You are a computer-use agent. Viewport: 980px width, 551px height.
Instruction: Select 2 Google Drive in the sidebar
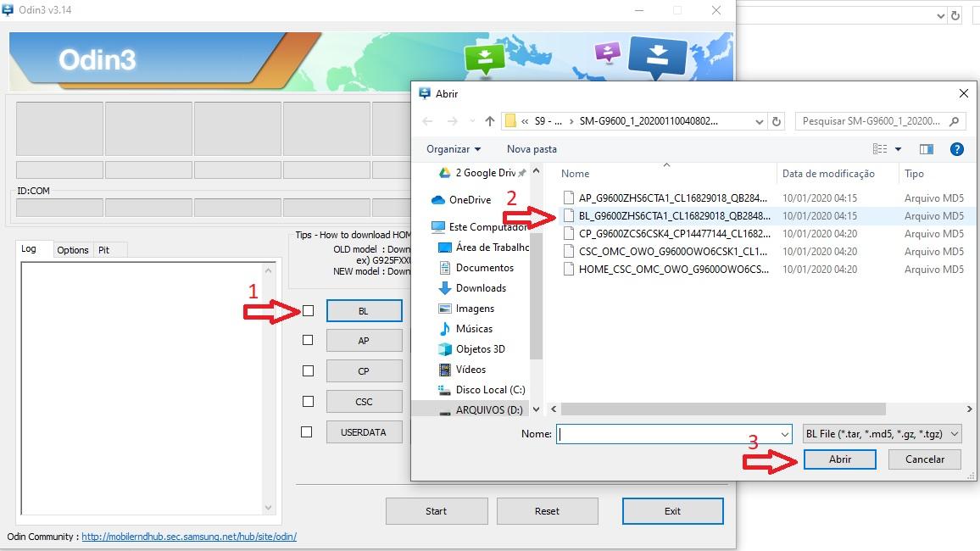482,173
